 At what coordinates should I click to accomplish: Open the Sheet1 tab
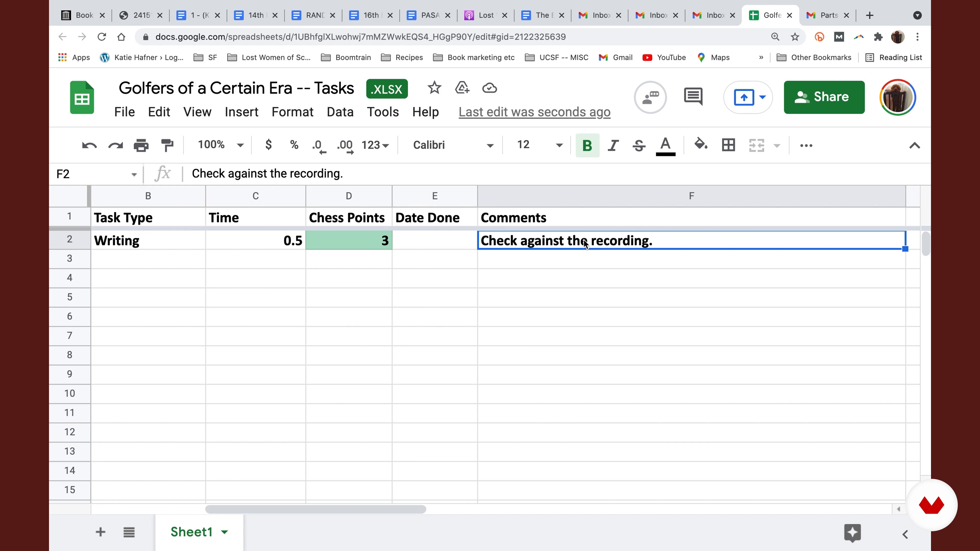[191, 532]
